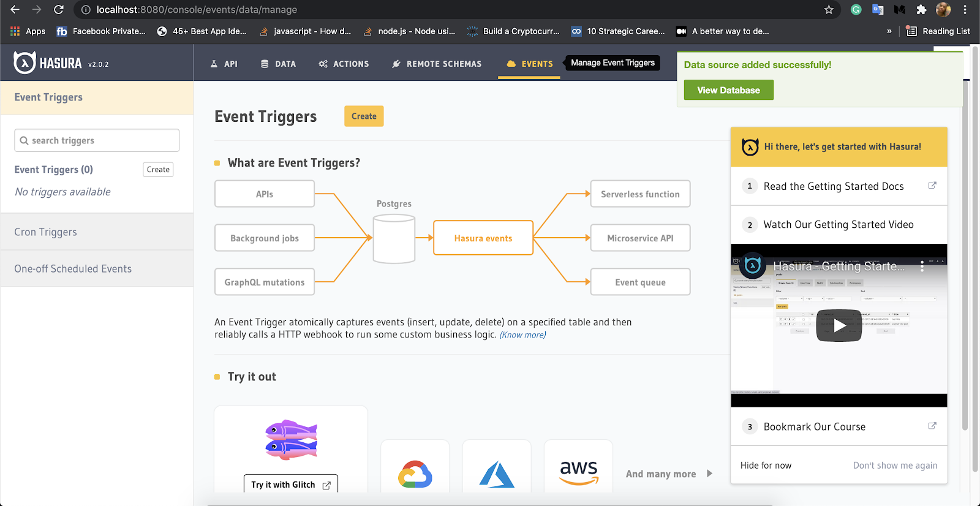Open the Facebook Private bookmark
Image resolution: width=980 pixels, height=506 pixels.
coord(101,31)
